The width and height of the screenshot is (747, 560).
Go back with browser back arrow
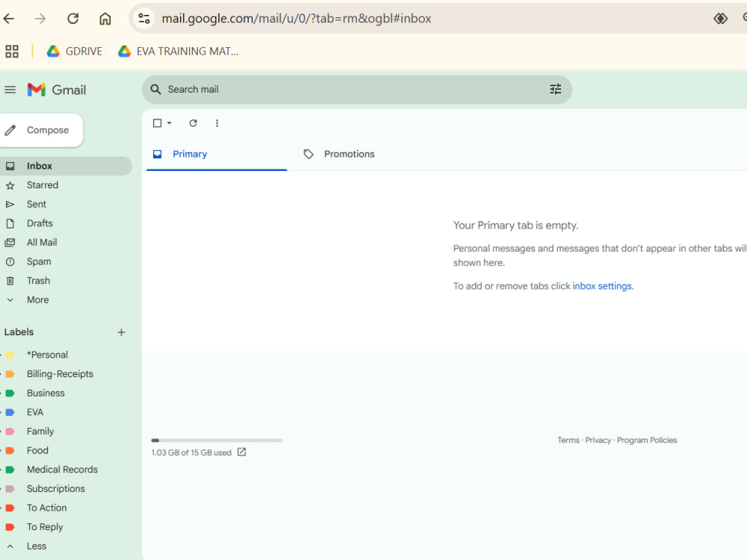pyautogui.click(x=8, y=19)
